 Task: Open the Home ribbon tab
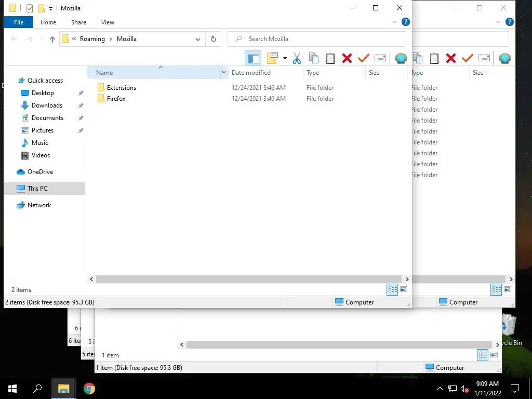point(48,22)
